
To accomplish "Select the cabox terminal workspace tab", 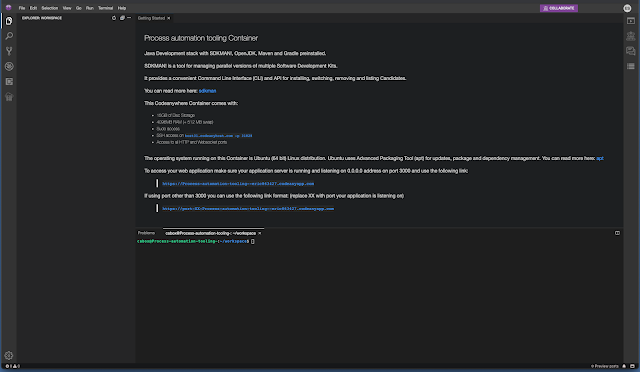I will [x=211, y=233].
